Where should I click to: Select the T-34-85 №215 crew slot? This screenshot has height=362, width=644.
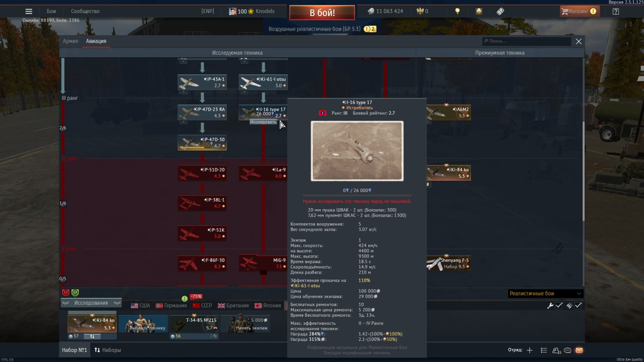tap(194, 324)
